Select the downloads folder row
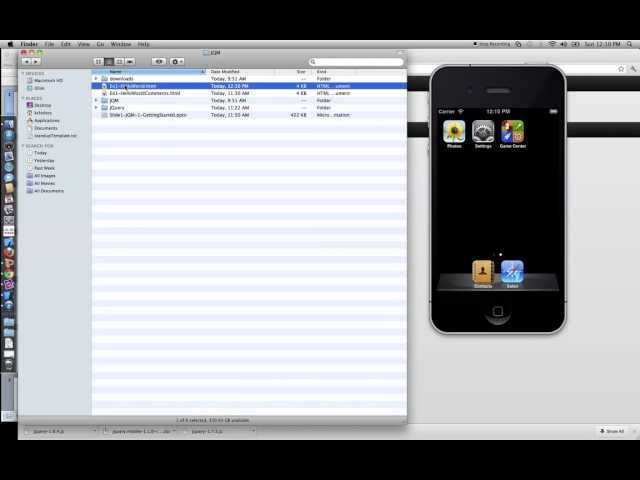 (x=249, y=78)
